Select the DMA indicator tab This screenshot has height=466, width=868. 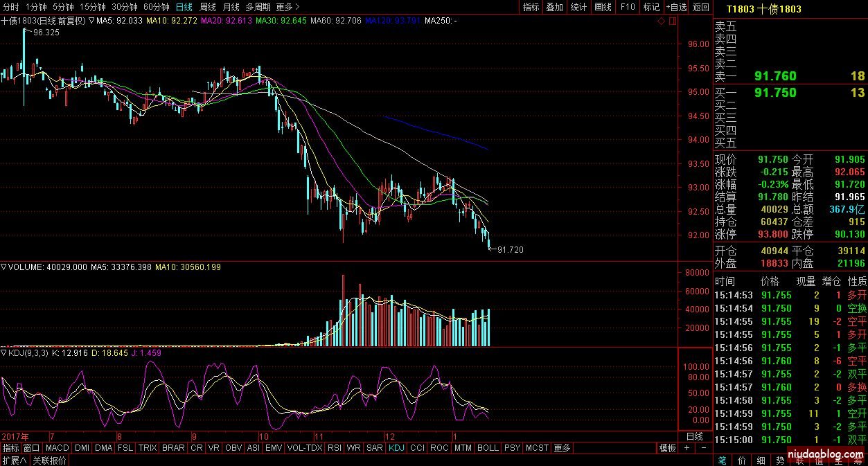(x=103, y=448)
